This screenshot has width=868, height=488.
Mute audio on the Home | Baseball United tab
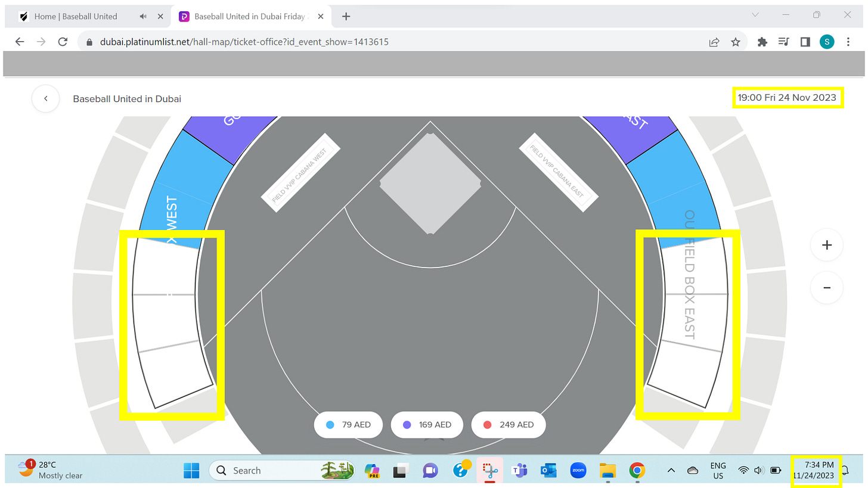tap(143, 16)
